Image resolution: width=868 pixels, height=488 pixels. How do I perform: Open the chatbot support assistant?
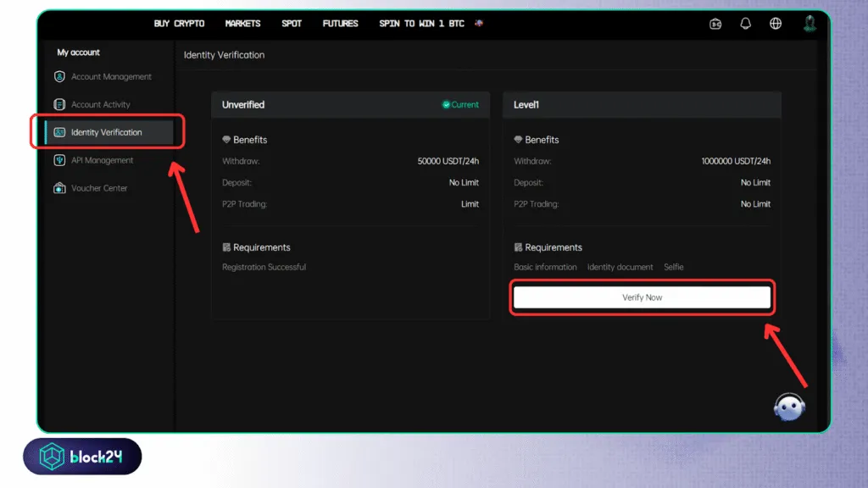[x=789, y=406]
